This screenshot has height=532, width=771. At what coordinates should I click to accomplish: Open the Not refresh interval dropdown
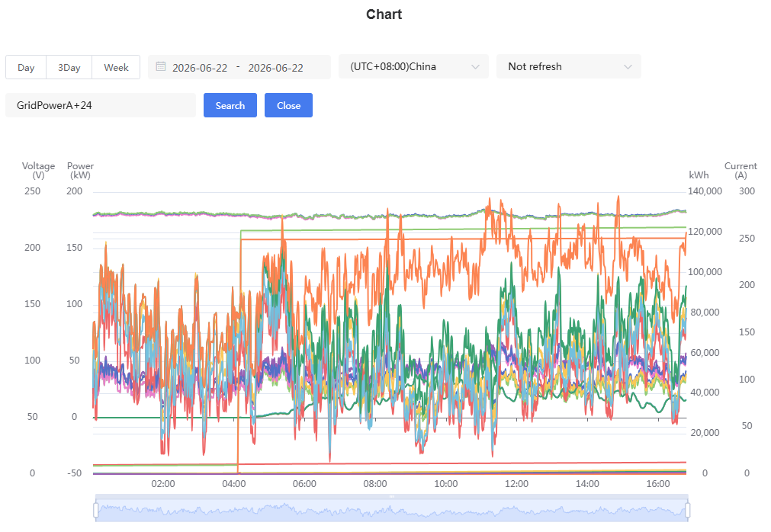click(x=568, y=66)
